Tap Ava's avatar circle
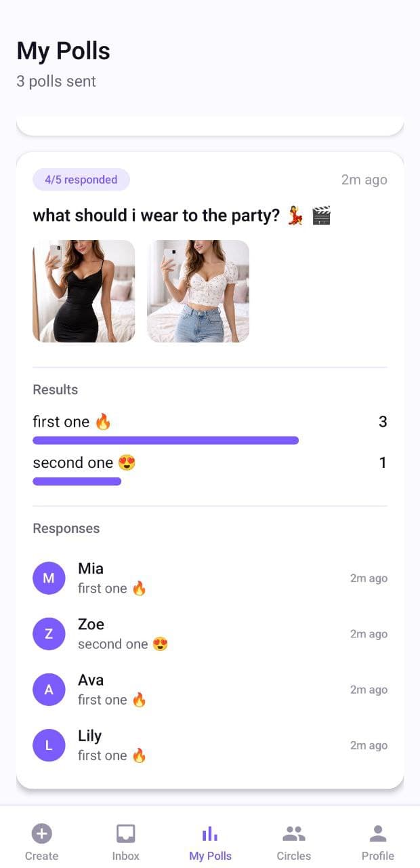Screen dimensions: 420x868 [x=49, y=689]
